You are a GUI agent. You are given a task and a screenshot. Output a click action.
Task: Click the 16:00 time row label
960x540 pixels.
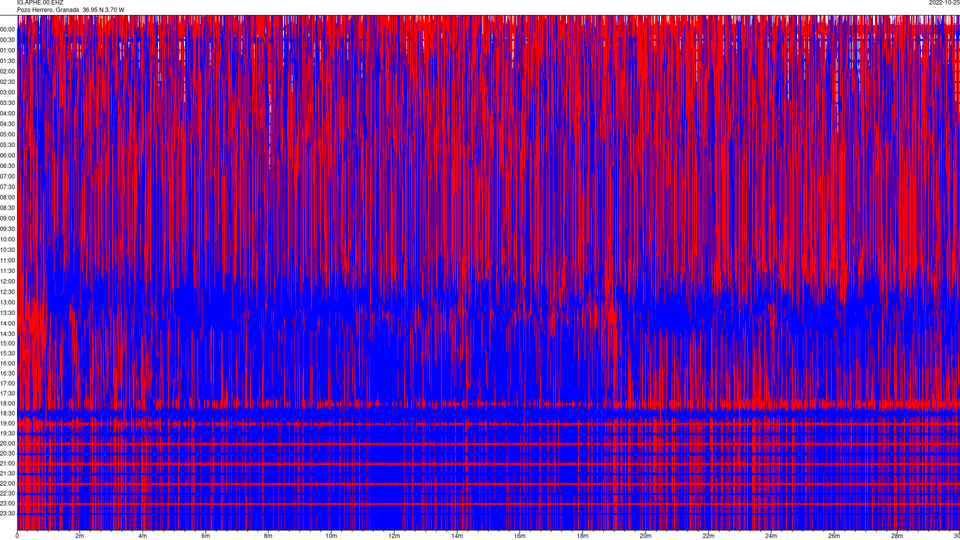[x=7, y=363]
